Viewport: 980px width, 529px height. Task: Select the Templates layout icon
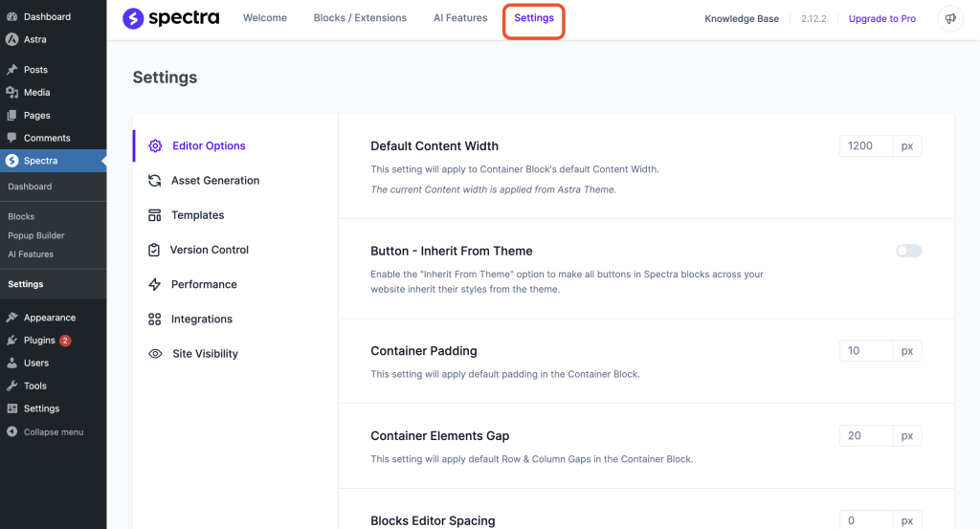click(x=154, y=215)
